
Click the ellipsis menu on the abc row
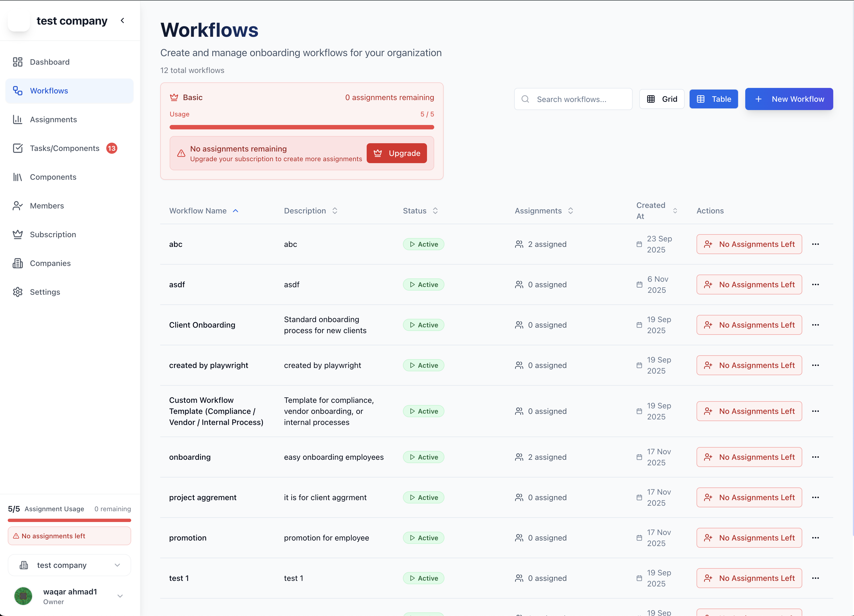[x=816, y=244]
